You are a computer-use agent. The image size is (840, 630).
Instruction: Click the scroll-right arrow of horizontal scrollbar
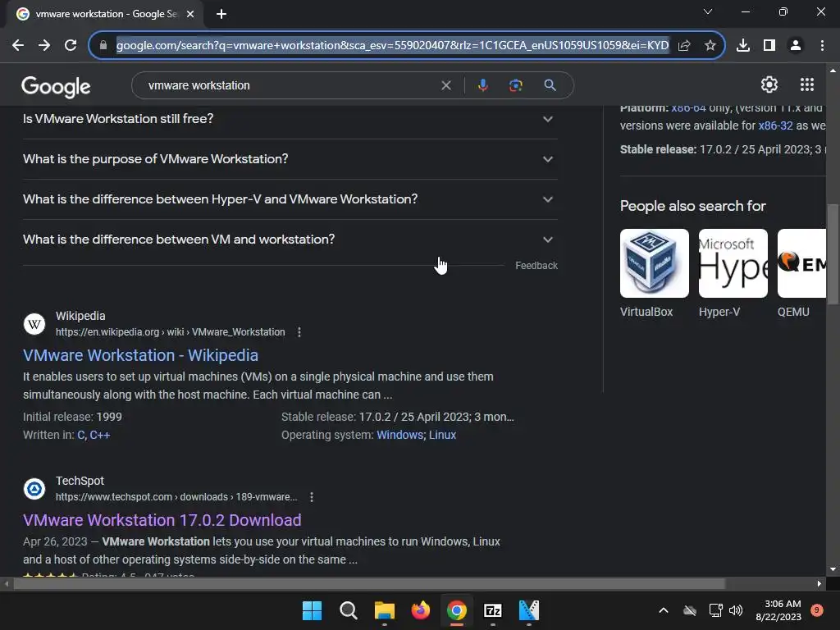coord(819,584)
